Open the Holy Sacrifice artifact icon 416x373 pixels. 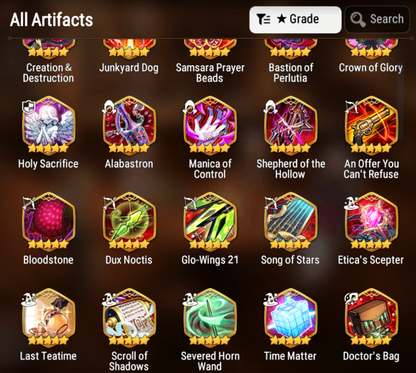(49, 126)
